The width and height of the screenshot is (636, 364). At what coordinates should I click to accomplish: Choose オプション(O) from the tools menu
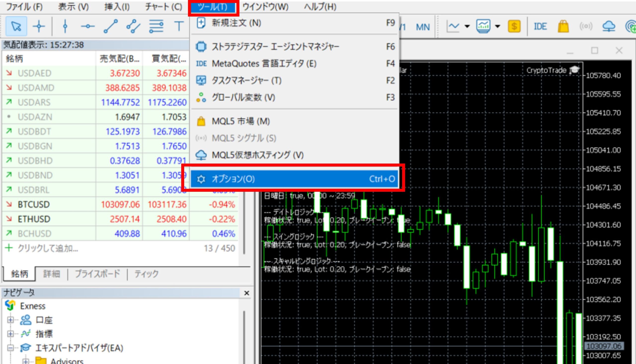(294, 179)
